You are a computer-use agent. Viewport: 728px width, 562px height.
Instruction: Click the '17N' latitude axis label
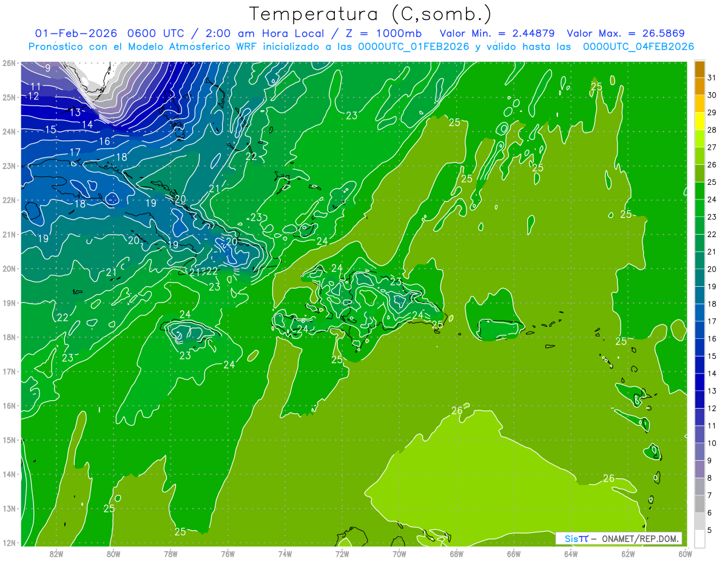8,371
